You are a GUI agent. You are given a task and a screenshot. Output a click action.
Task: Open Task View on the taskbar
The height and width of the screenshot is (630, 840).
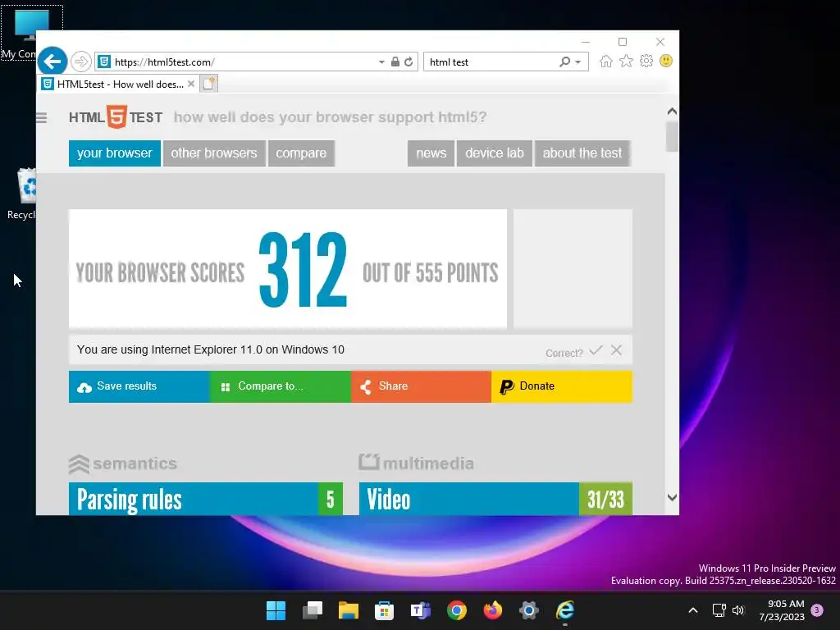tap(313, 610)
